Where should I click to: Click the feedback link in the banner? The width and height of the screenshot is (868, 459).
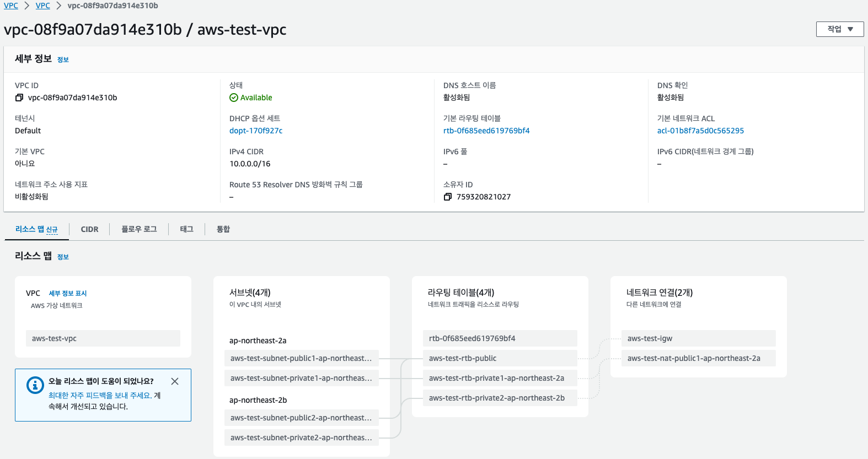click(x=99, y=396)
